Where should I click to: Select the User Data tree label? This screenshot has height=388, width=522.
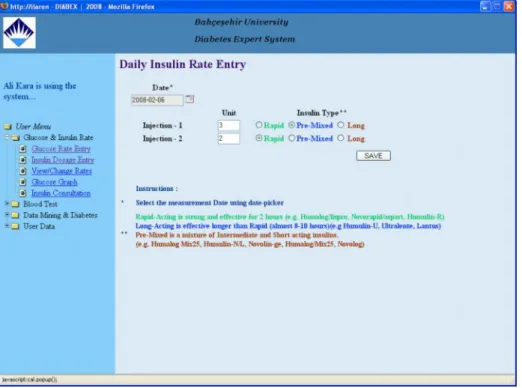point(39,226)
